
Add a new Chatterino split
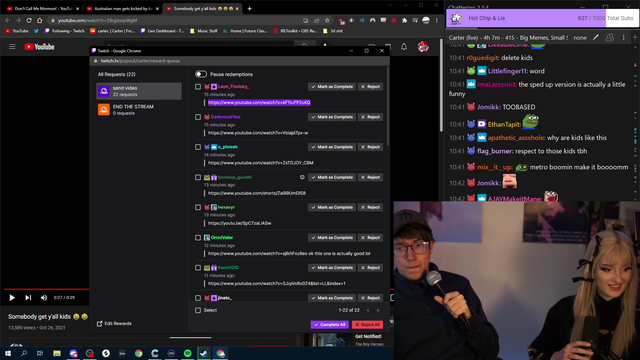(x=635, y=38)
